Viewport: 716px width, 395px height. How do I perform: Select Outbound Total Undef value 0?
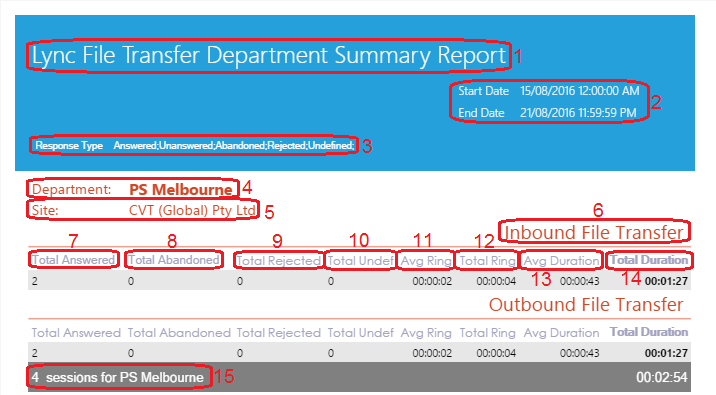331,353
